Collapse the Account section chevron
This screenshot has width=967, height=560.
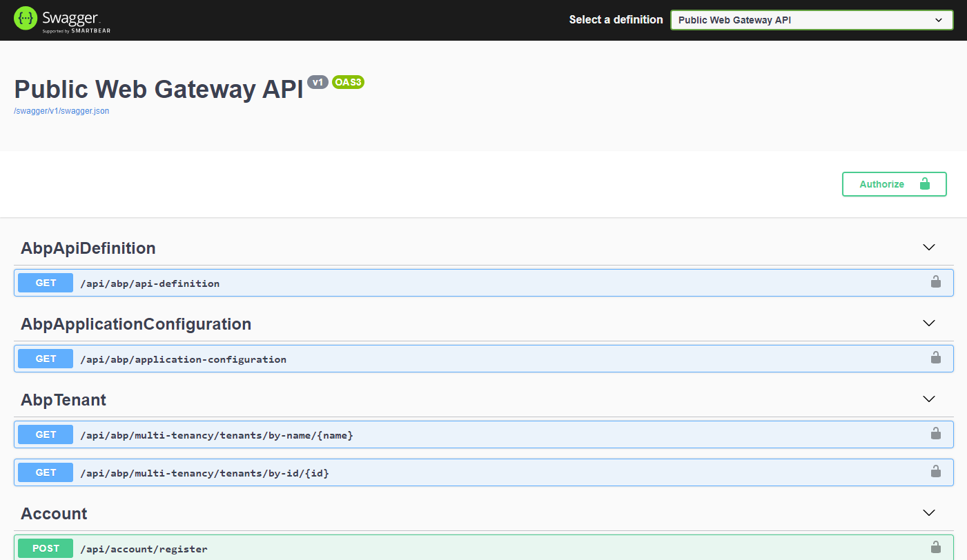pyautogui.click(x=929, y=513)
